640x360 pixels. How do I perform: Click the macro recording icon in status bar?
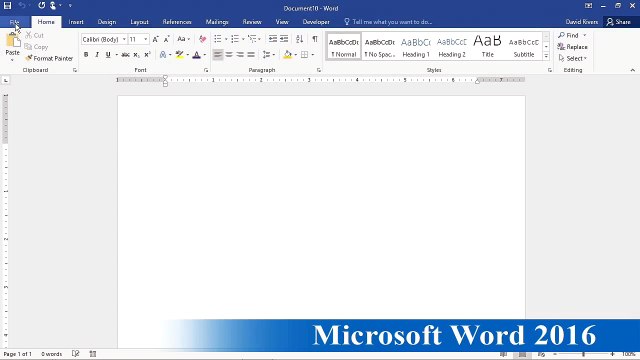coord(93,353)
